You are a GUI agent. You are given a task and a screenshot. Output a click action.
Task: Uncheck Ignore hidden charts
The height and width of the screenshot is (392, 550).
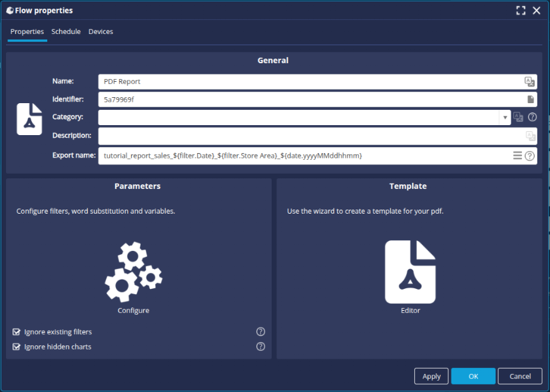point(15,346)
